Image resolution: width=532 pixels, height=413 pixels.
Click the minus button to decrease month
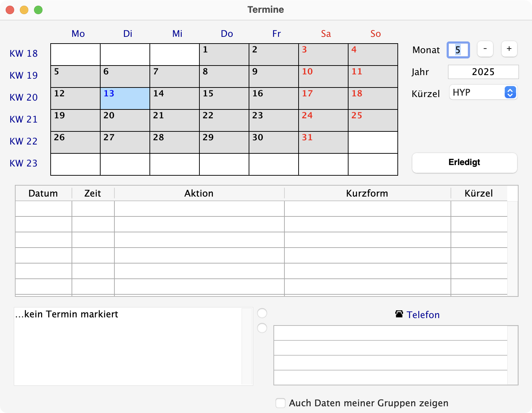(x=485, y=49)
